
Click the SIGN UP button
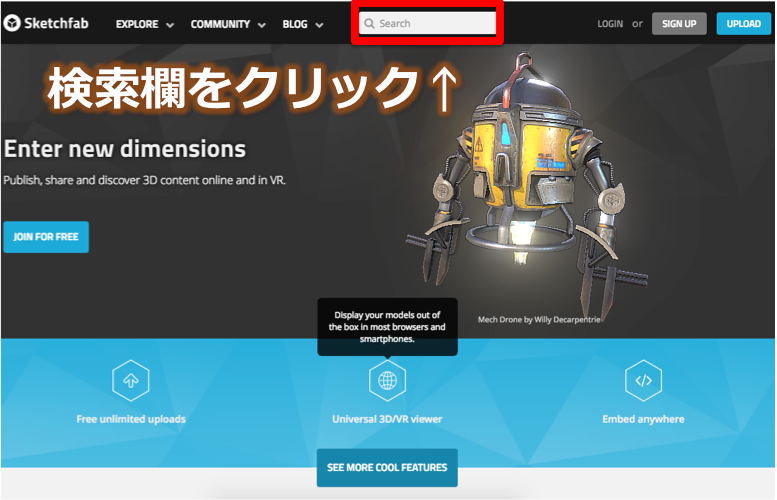(679, 23)
